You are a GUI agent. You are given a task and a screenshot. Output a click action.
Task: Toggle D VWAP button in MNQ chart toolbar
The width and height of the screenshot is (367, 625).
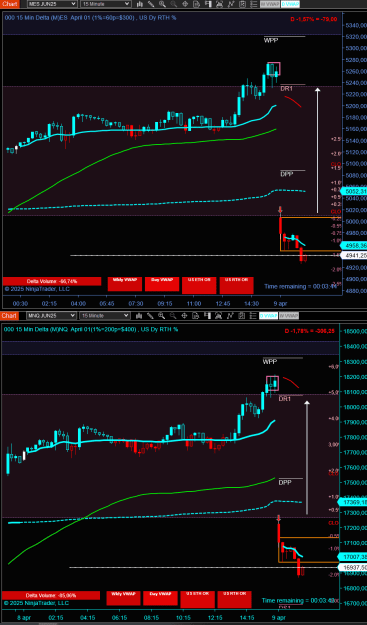(269, 316)
